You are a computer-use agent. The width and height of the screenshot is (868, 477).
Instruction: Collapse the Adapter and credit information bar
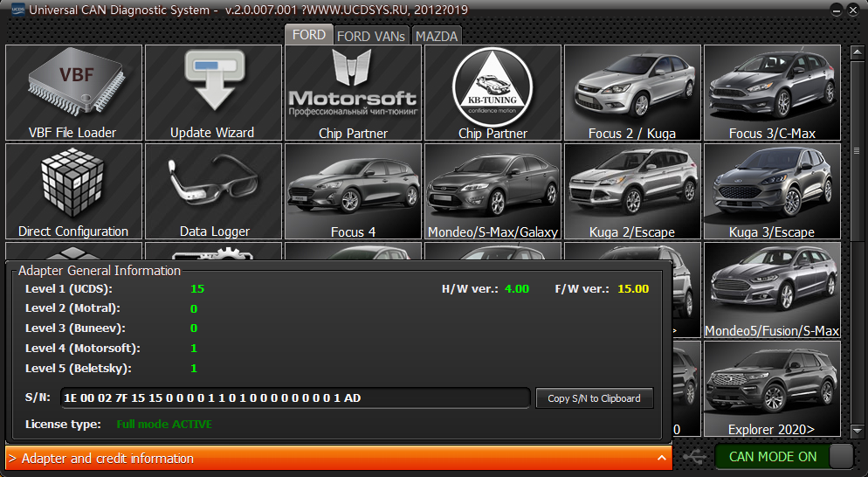coord(339,458)
